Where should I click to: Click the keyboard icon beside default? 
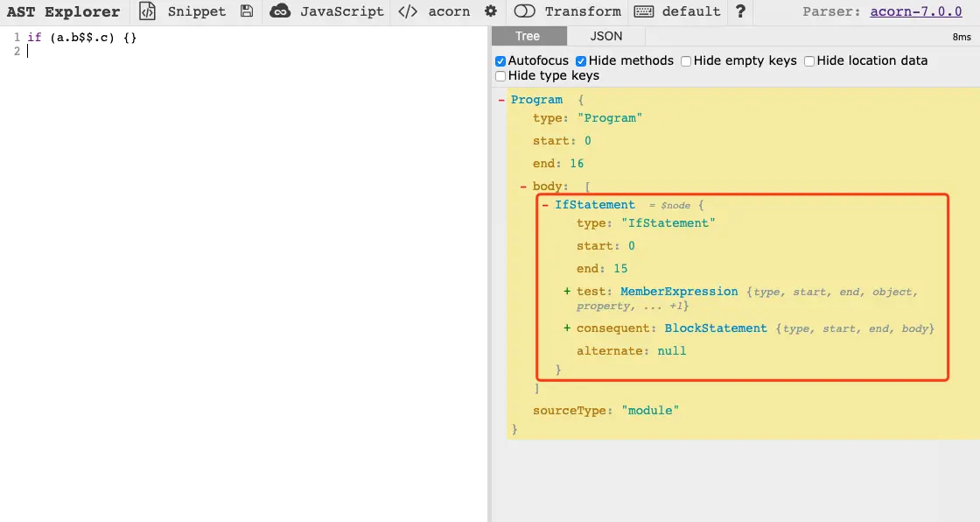click(x=644, y=11)
